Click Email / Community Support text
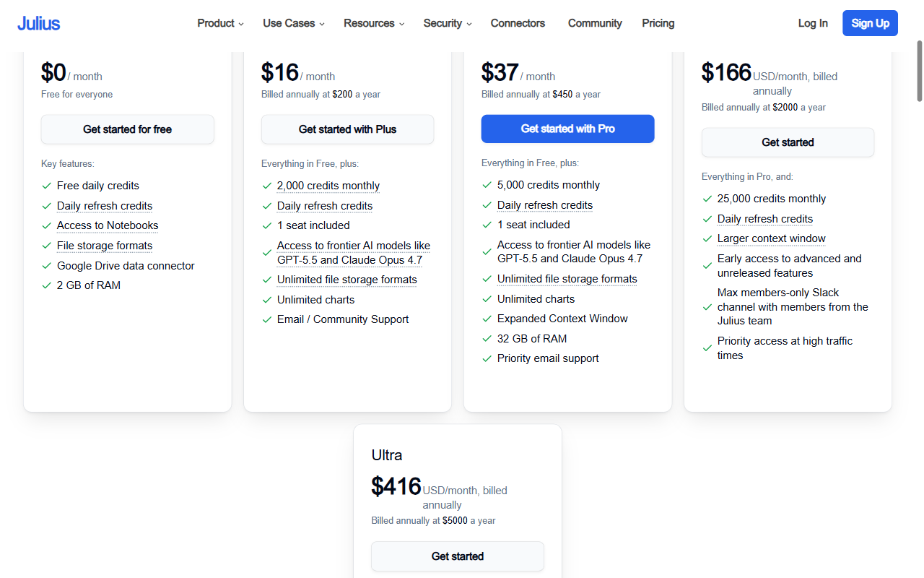Viewport: 924px width, 578px height. [343, 319]
